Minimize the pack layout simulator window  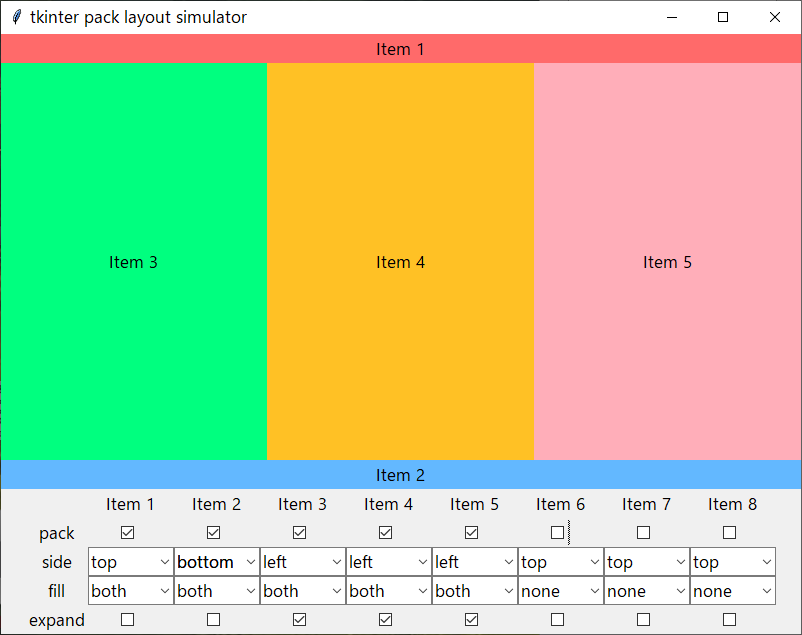coord(672,17)
